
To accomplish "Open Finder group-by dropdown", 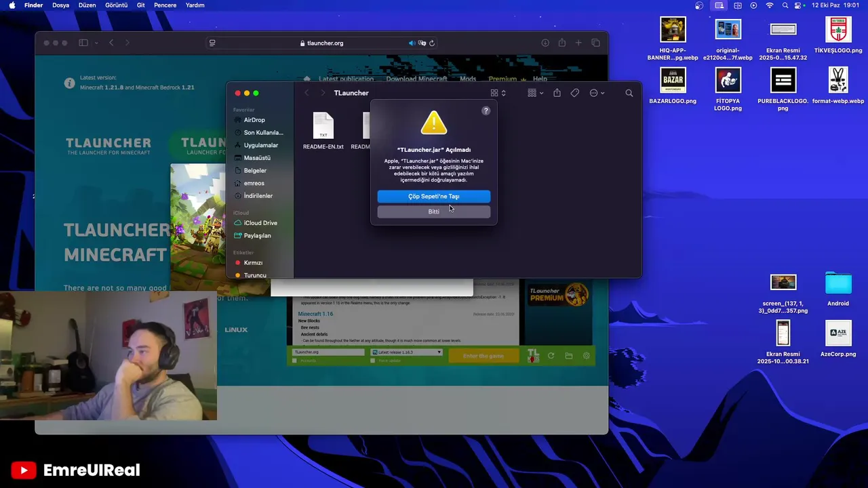I will click(536, 93).
